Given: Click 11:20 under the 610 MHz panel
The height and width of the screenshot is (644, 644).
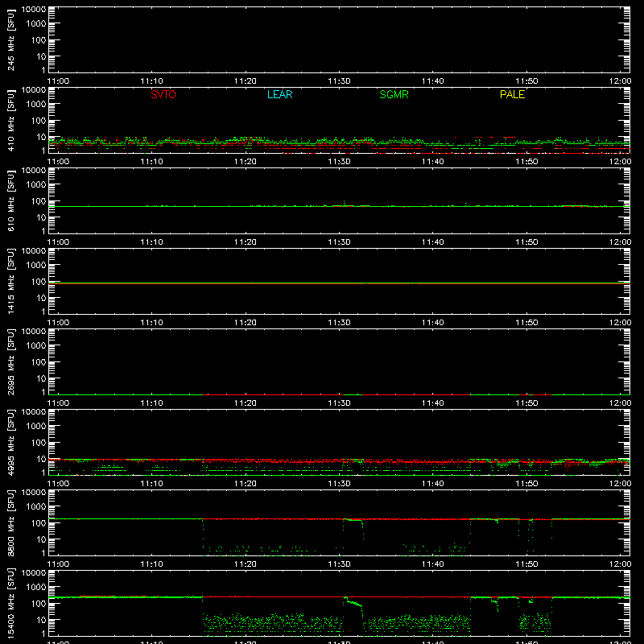Looking at the screenshot, I should 246,242.
